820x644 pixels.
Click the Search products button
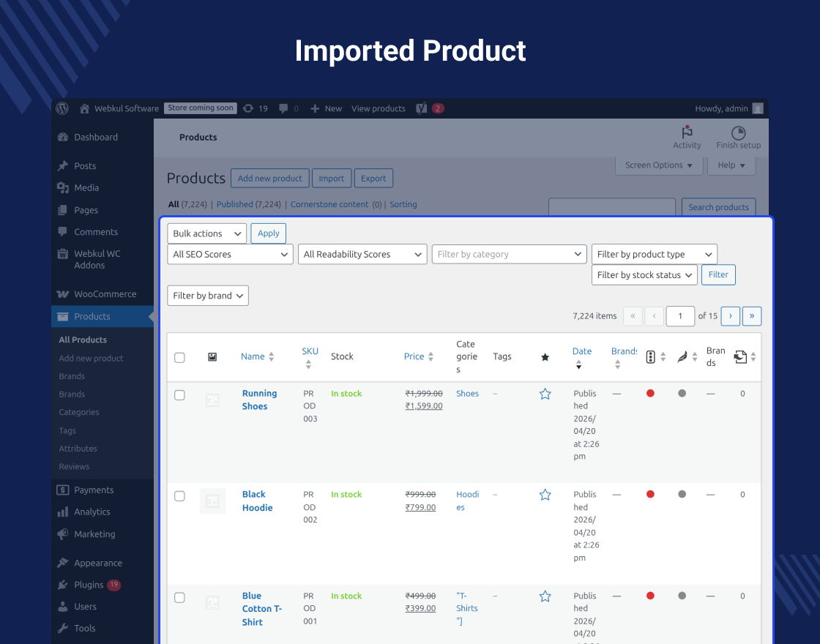coord(718,208)
